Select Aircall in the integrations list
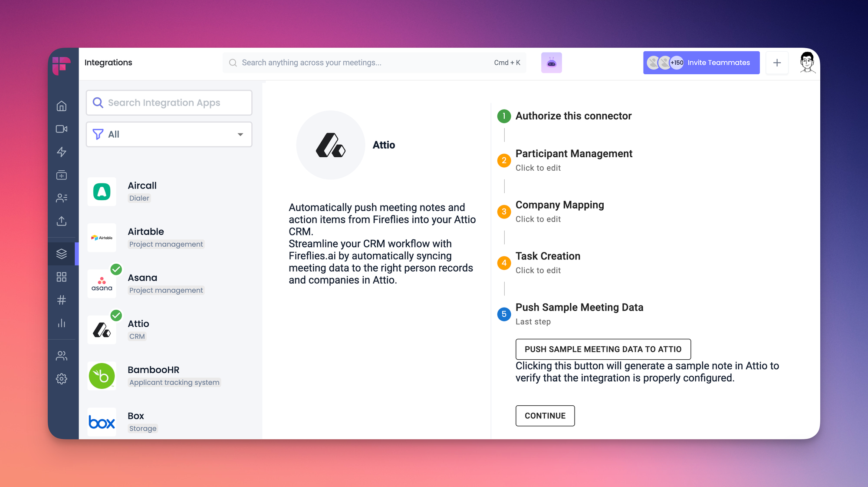This screenshot has width=868, height=487. tap(142, 191)
